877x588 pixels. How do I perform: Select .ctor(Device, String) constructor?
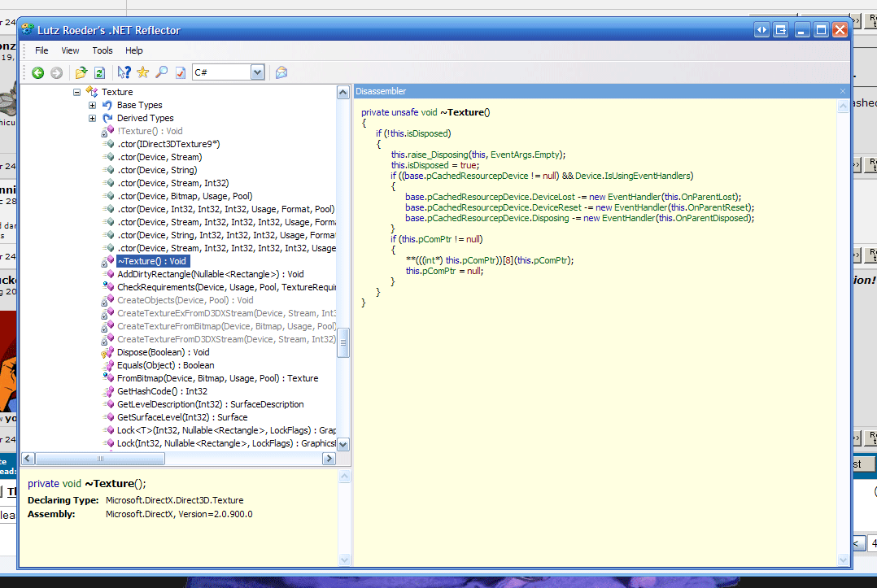coord(157,170)
